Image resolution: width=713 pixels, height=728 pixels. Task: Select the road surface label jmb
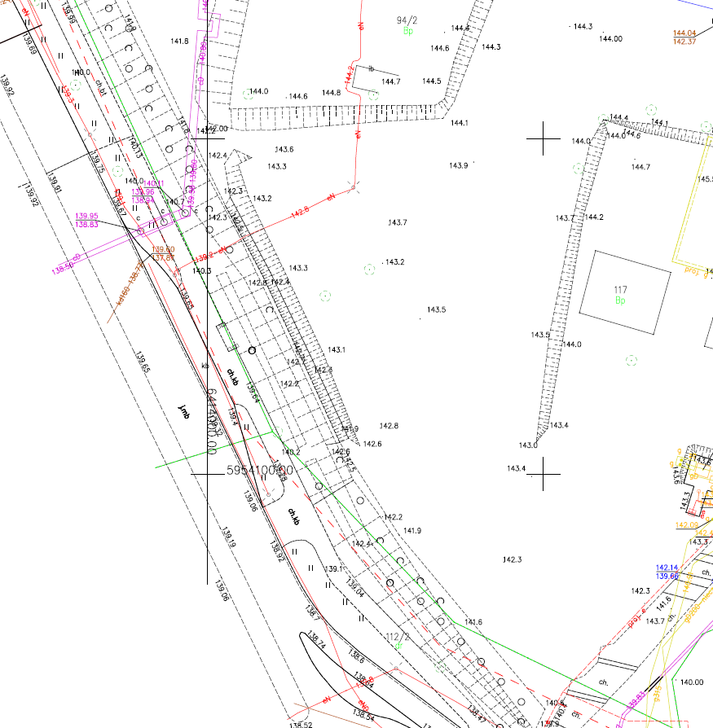coord(184,411)
